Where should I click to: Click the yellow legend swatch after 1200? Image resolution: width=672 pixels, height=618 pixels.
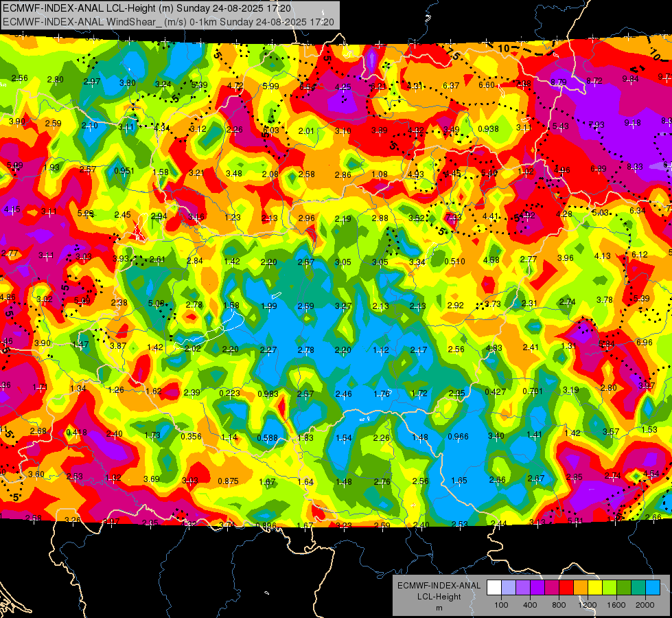tap(595, 588)
